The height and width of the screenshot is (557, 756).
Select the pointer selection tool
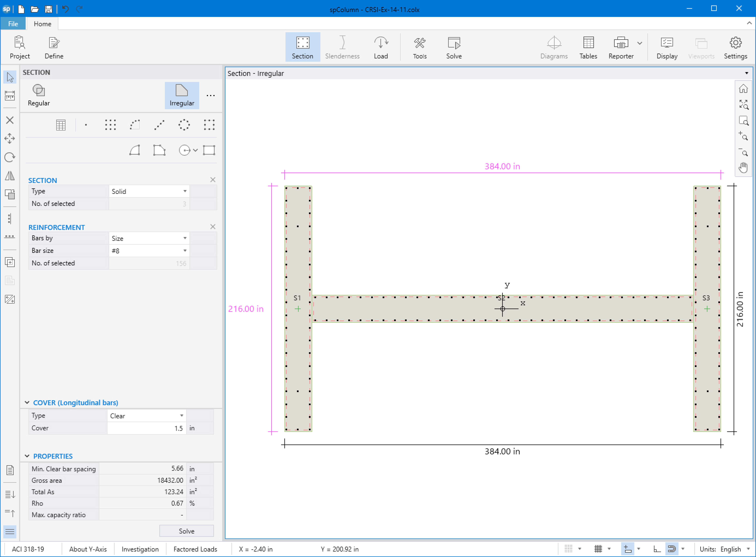10,77
